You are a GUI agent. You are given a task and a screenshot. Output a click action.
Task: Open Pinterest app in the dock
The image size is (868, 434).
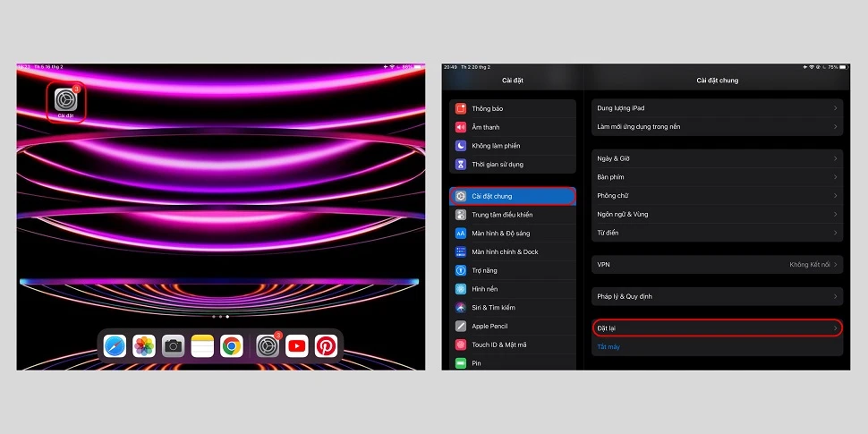[x=326, y=346]
